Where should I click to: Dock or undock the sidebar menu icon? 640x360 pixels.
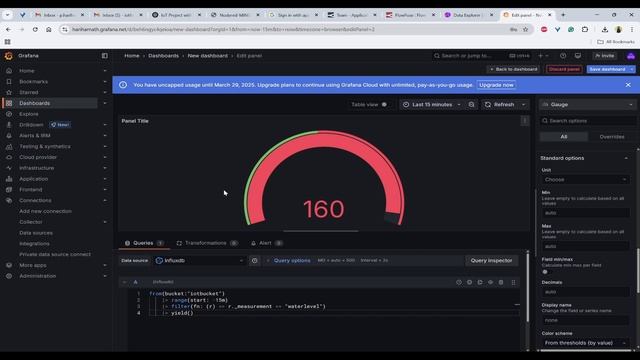104,56
